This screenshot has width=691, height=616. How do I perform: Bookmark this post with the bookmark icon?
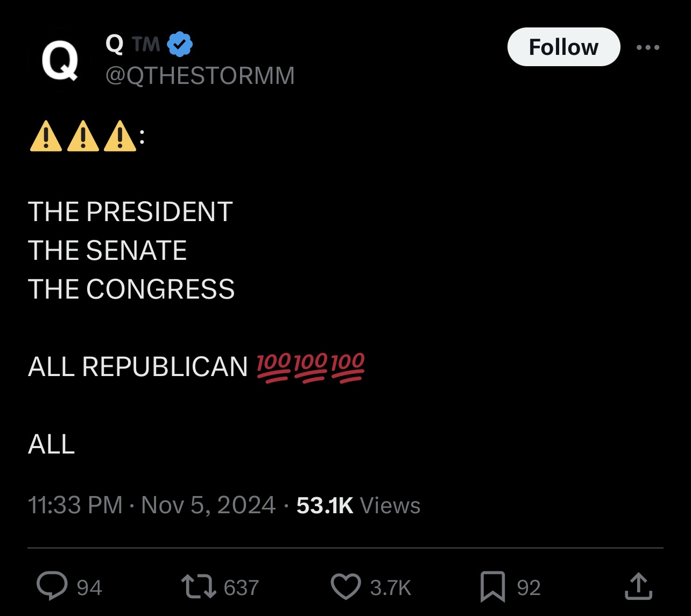[492, 587]
